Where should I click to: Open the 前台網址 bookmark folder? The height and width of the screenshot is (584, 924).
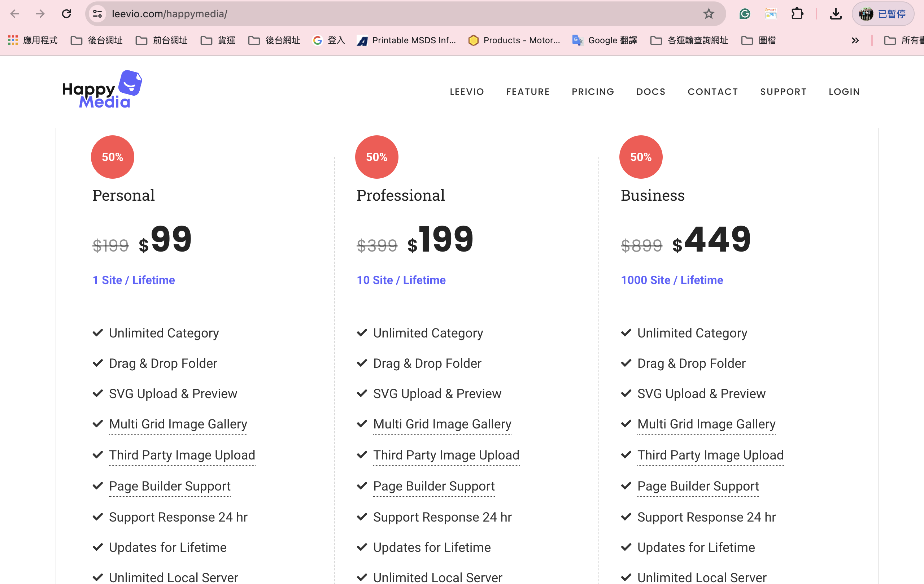click(x=162, y=40)
